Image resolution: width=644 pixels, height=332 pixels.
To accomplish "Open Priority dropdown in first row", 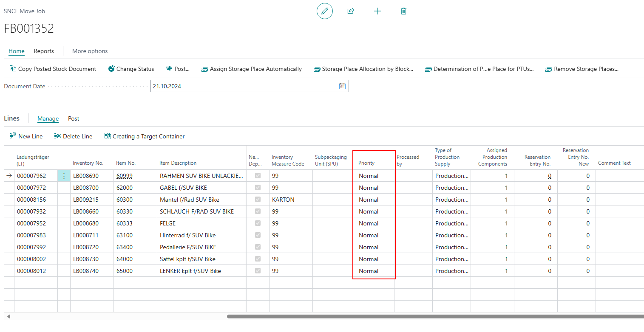I will click(374, 176).
